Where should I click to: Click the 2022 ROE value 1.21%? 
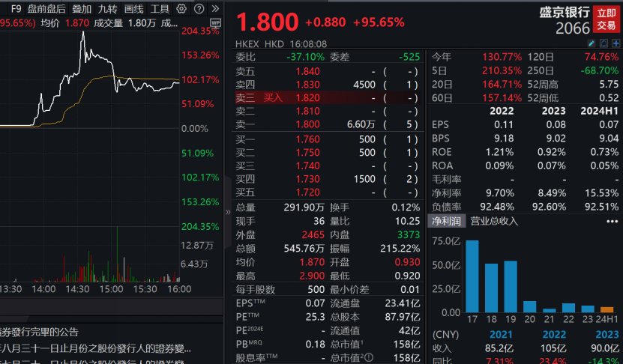(x=499, y=152)
